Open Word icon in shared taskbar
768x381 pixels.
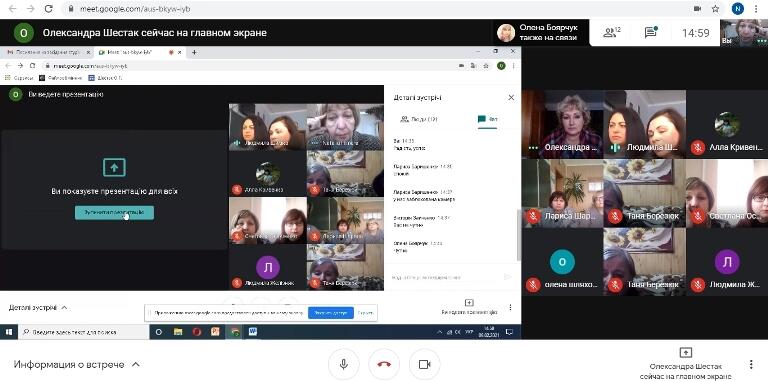click(253, 332)
